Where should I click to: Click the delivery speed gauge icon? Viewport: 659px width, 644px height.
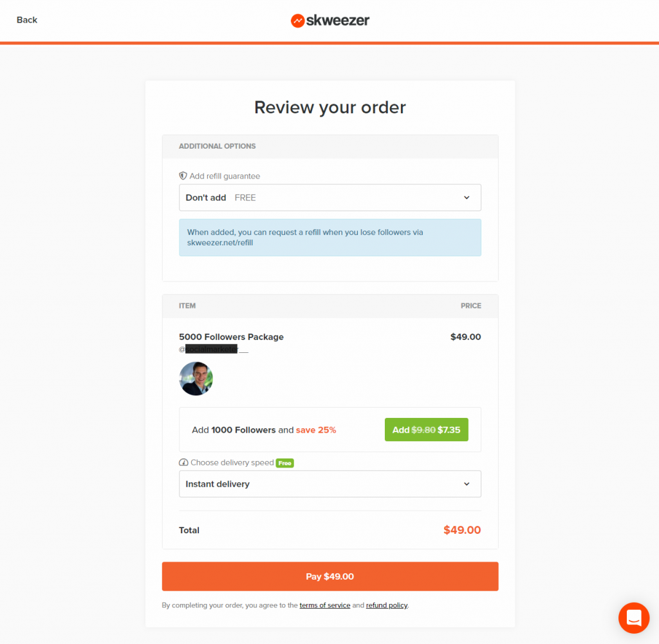[183, 462]
